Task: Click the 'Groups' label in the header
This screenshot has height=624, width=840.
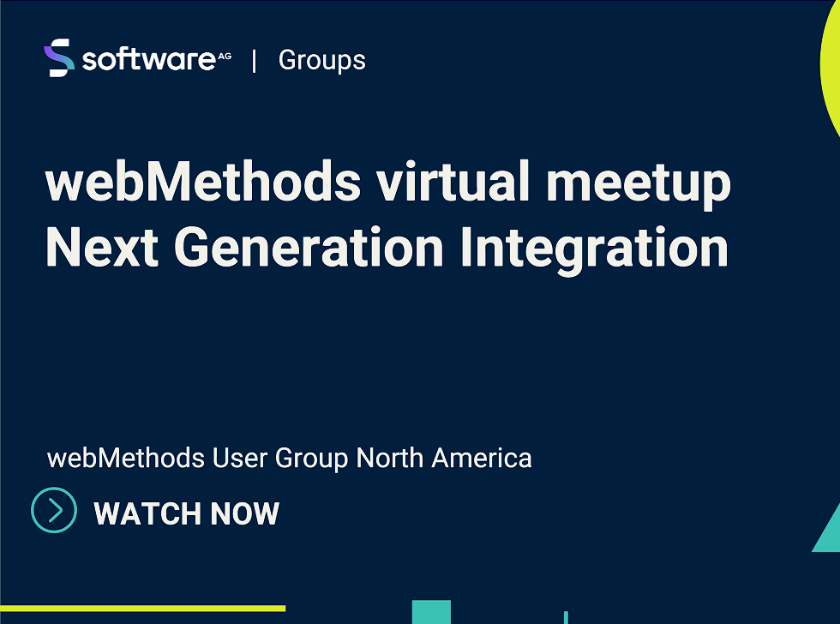Action: (x=322, y=61)
